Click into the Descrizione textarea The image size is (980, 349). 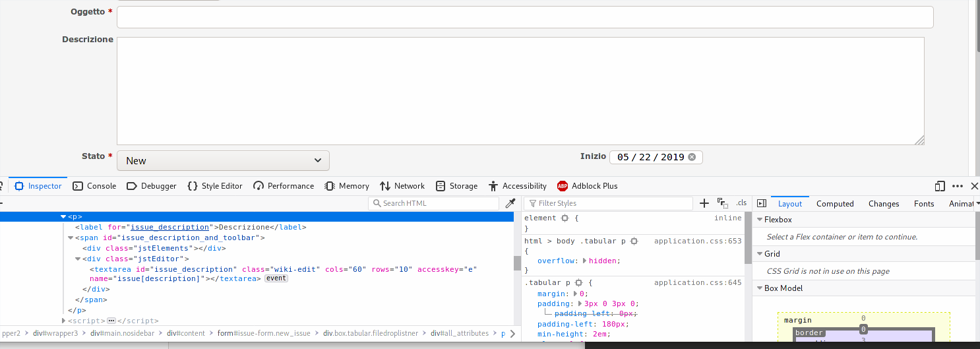520,91
